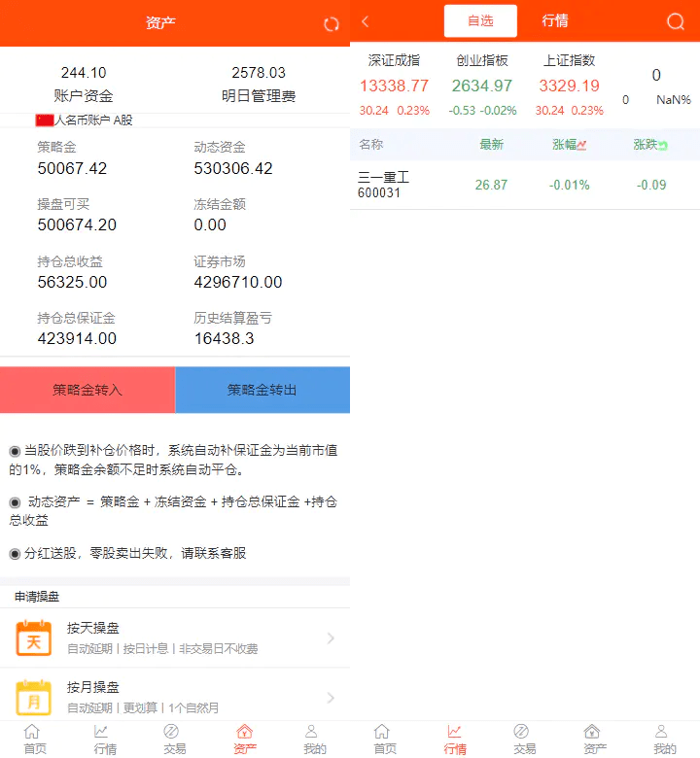Toggle sorting by 涨跌 column
700x758 pixels.
pos(650,145)
